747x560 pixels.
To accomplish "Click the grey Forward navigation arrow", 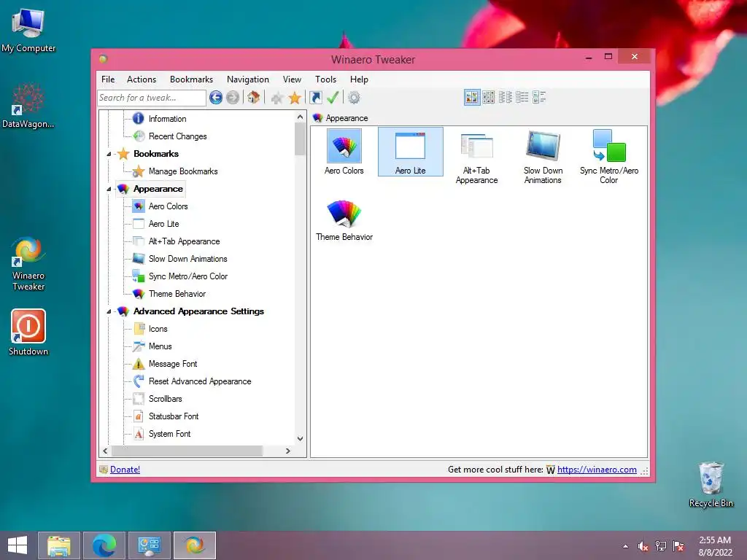I will click(x=233, y=98).
